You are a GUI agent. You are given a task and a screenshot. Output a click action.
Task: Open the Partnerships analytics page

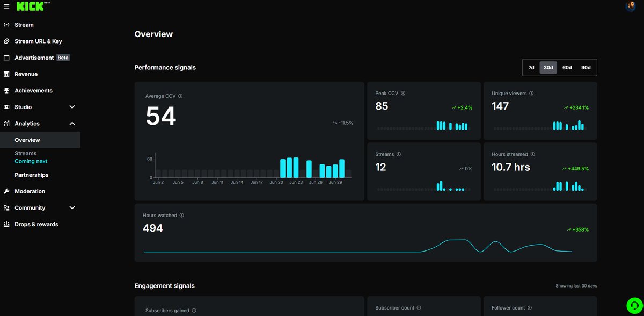click(x=32, y=175)
